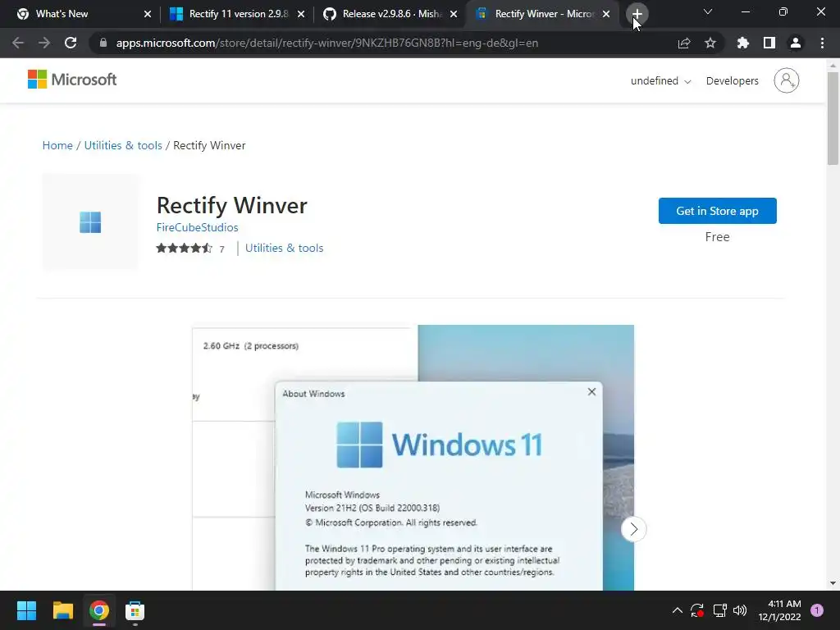The image size is (840, 630).
Task: Share this page with the share icon
Action: [x=684, y=43]
